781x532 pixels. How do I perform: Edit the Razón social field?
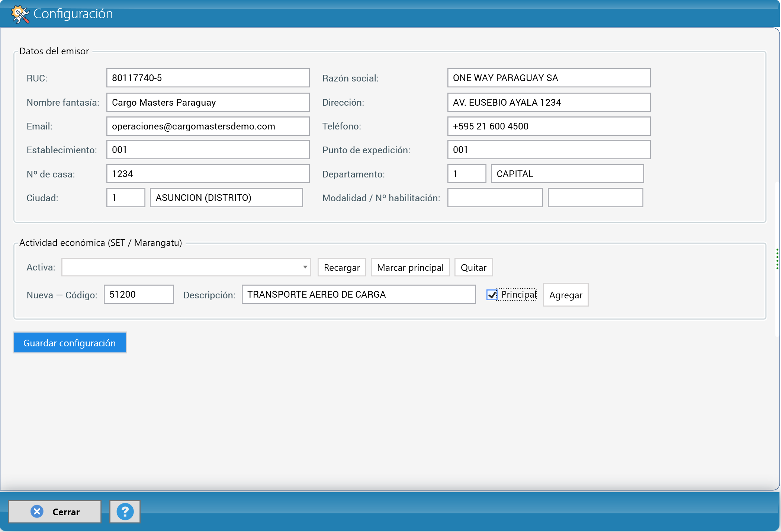point(549,78)
